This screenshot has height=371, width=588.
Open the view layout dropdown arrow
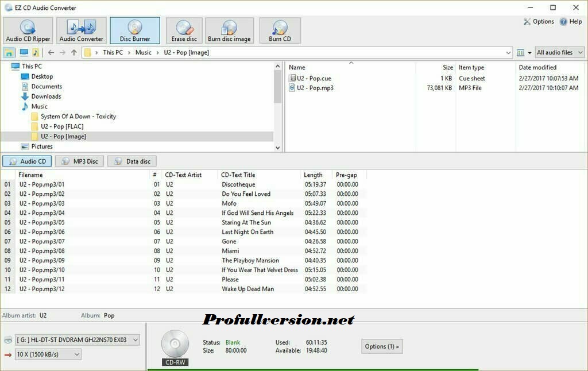[x=529, y=52]
